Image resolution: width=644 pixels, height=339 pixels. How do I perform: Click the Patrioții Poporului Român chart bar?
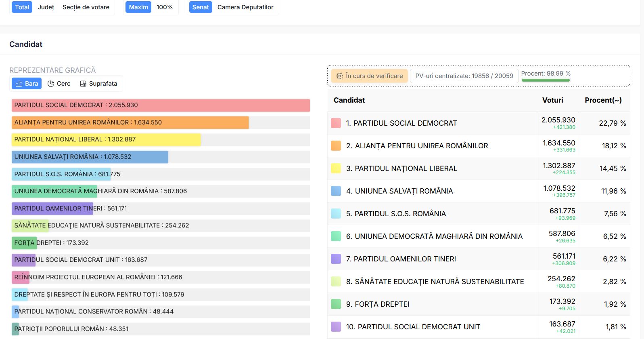click(x=15, y=329)
